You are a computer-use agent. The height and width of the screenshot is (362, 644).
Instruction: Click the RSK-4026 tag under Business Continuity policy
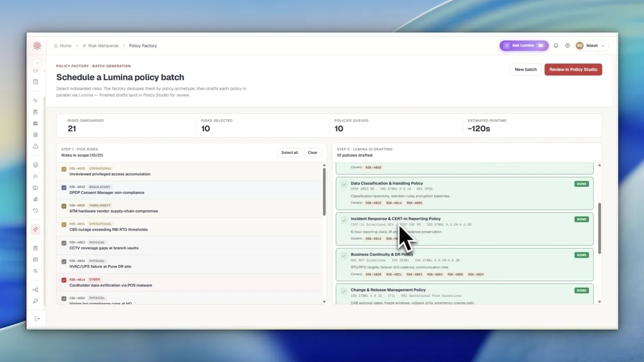click(373, 275)
